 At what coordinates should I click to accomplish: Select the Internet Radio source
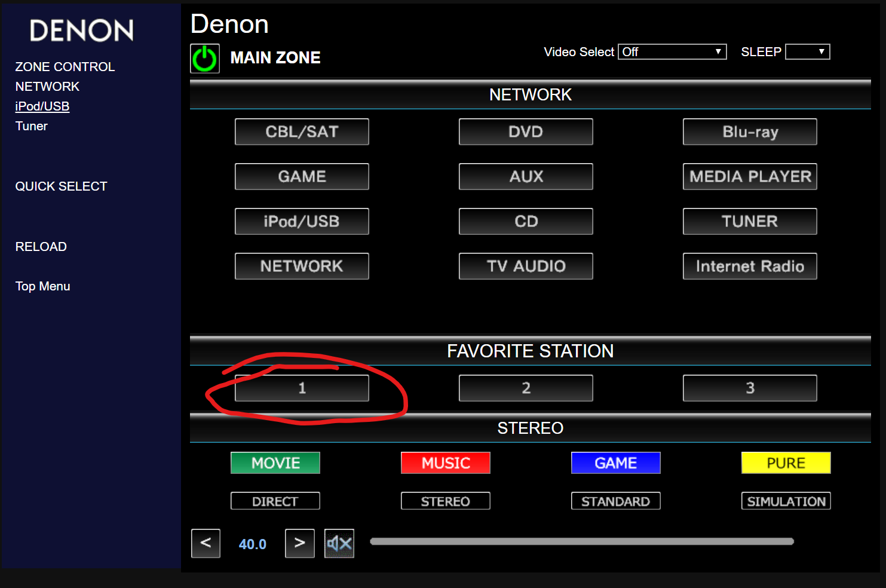pyautogui.click(x=750, y=266)
